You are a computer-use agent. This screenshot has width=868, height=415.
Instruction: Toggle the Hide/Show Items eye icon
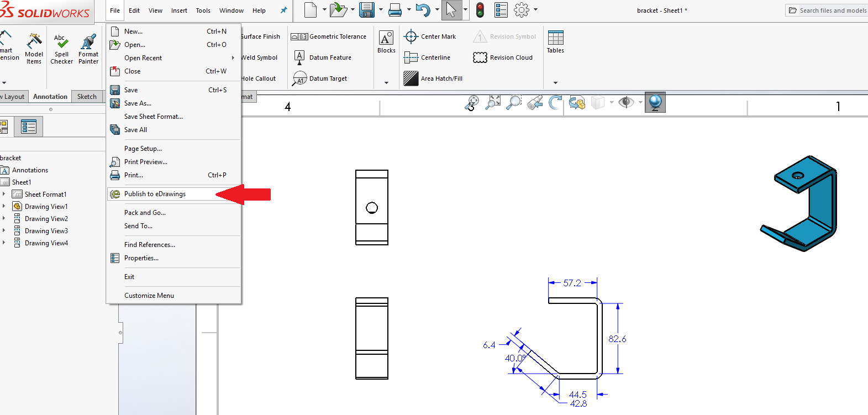[626, 102]
